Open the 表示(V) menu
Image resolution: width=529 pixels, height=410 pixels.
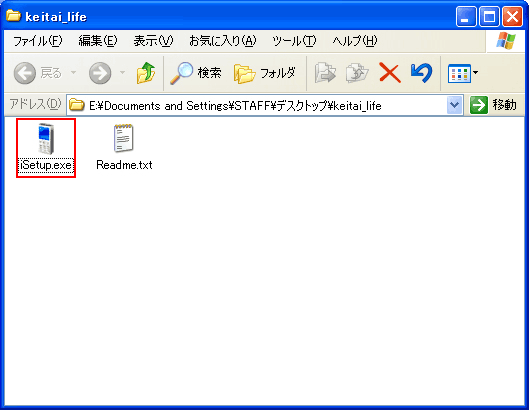[x=153, y=41]
